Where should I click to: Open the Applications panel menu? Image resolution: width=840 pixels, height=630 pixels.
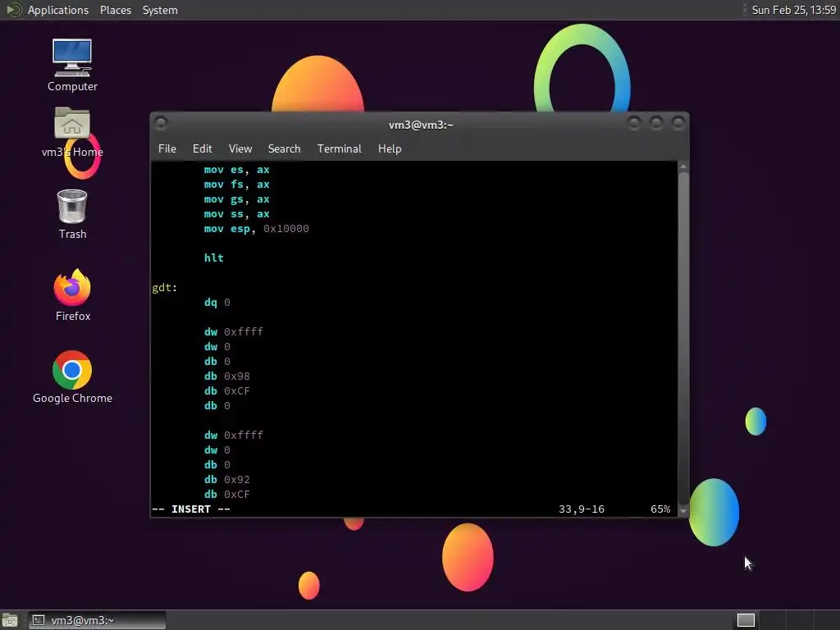pyautogui.click(x=58, y=10)
